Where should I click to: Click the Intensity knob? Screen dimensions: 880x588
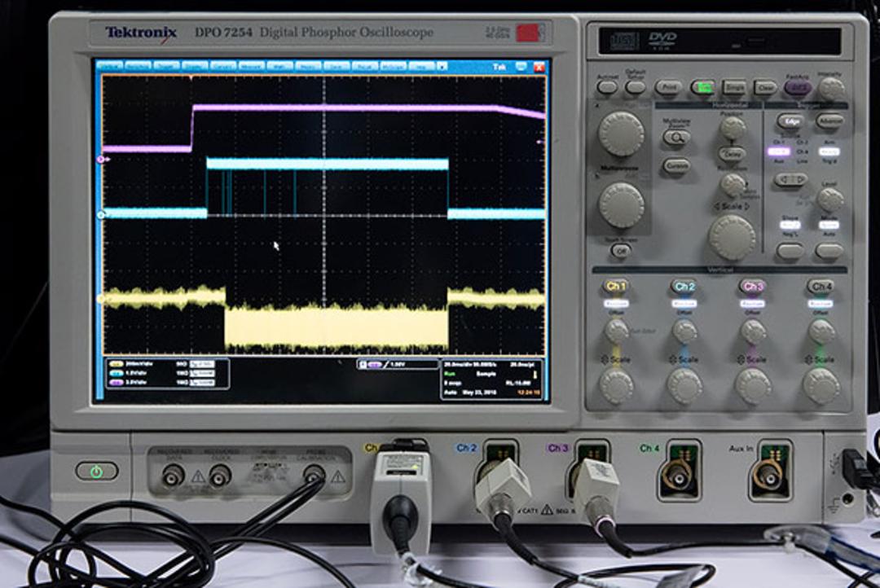[831, 89]
